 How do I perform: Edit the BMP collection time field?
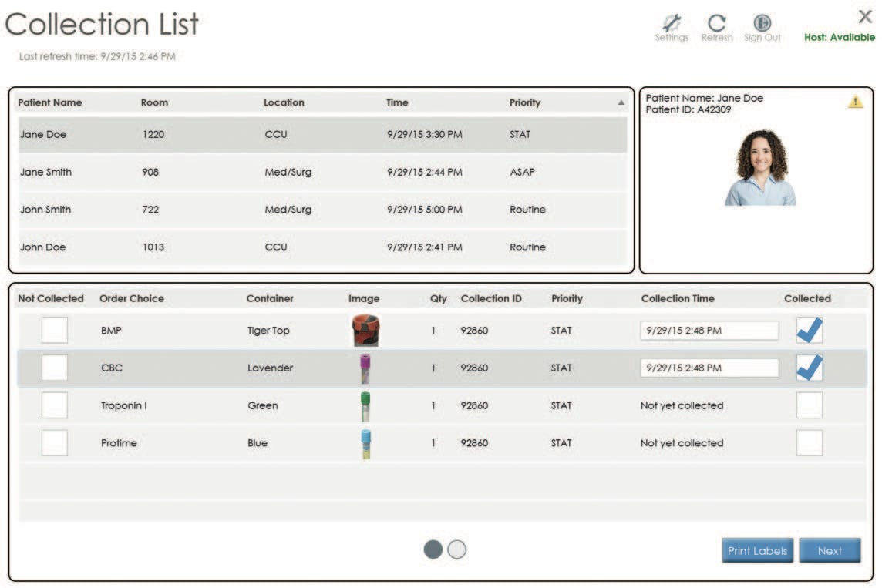point(709,330)
